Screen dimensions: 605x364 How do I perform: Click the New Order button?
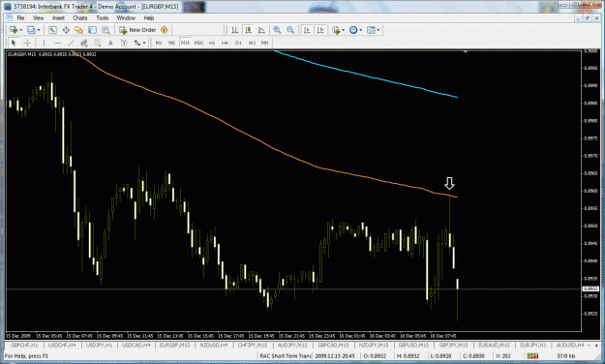pos(137,30)
